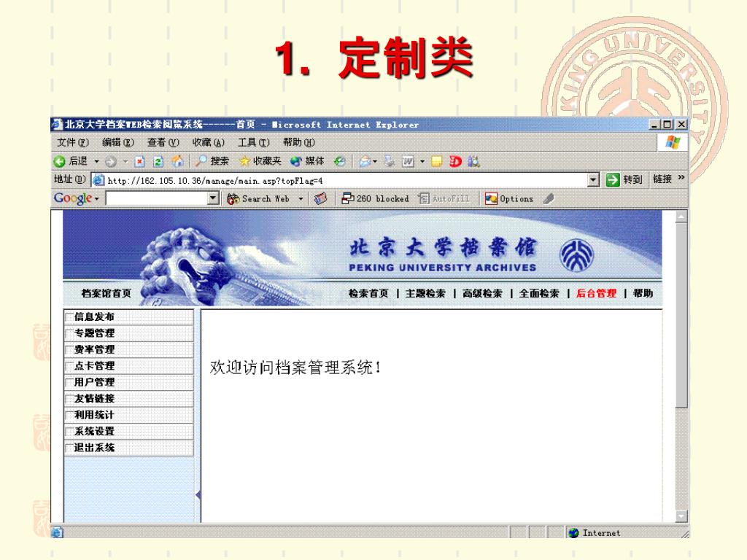Select 点卡管理 in the sidebar
This screenshot has width=747, height=560.
[x=128, y=366]
